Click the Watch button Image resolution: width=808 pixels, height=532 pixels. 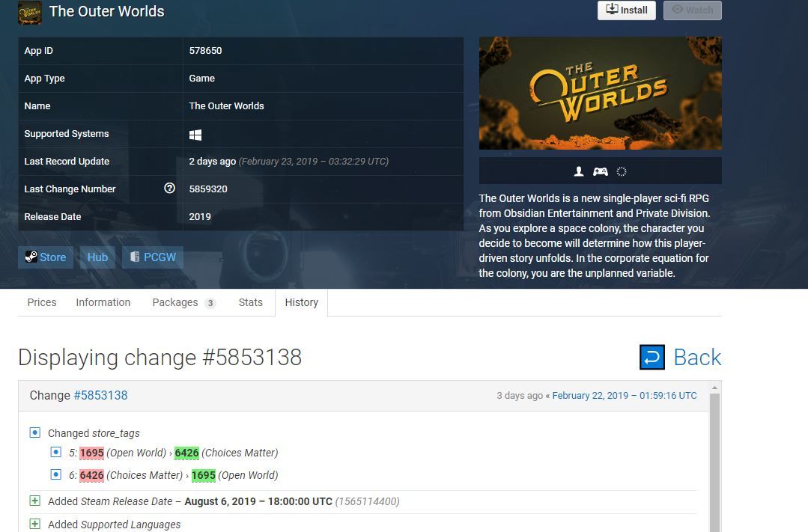click(692, 10)
